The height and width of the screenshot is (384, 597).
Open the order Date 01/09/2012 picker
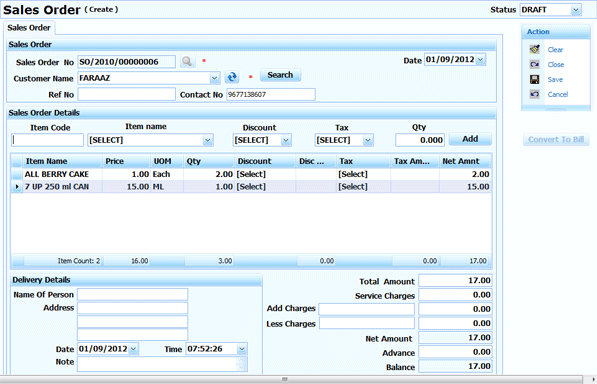coord(480,60)
